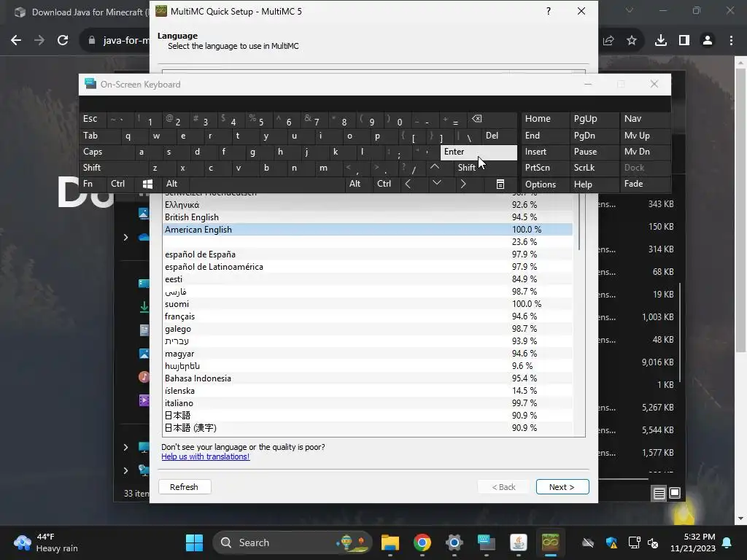The width and height of the screenshot is (747, 560).
Task: Click the context menu key on On-Screen Keyboard
Action: click(x=500, y=184)
